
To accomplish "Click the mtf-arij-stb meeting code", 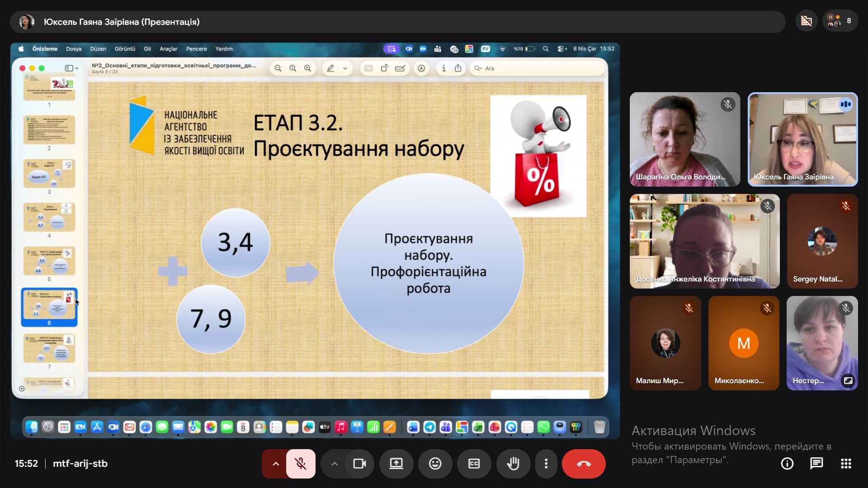I will coord(80,464).
